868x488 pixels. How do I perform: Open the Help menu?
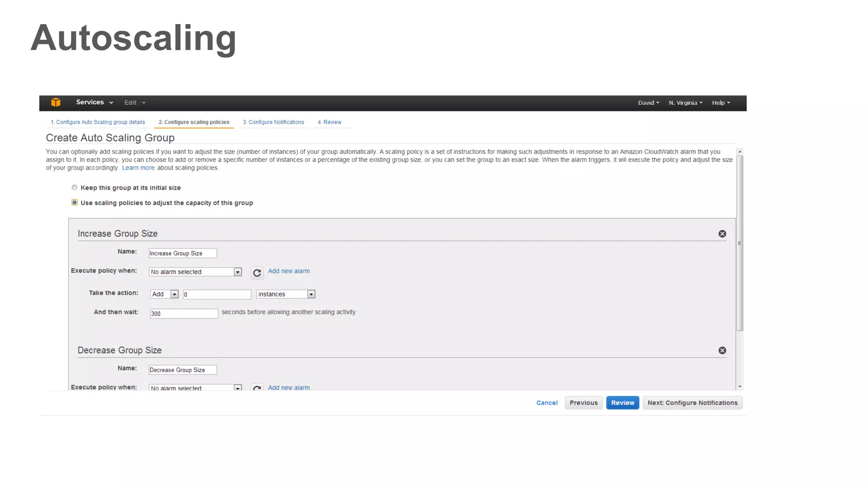coord(721,103)
